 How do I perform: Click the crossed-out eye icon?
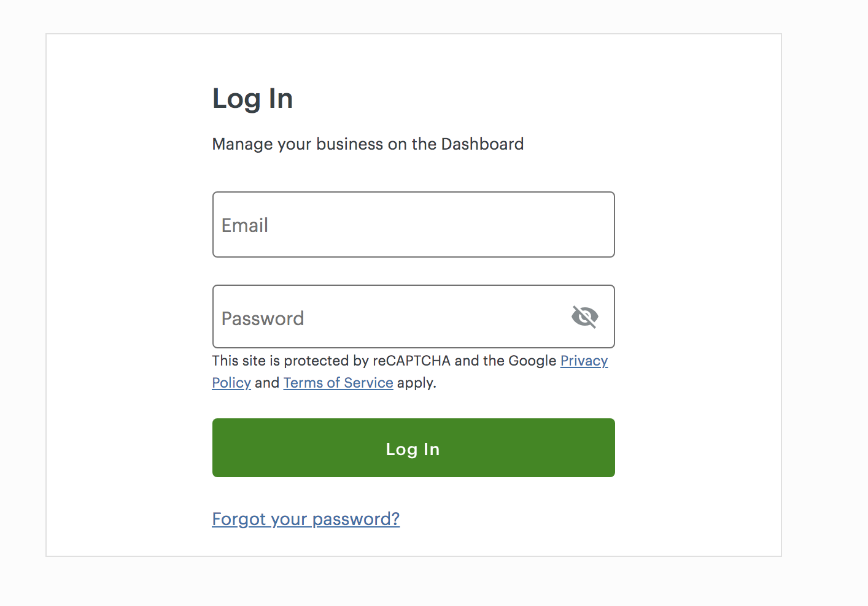point(584,316)
